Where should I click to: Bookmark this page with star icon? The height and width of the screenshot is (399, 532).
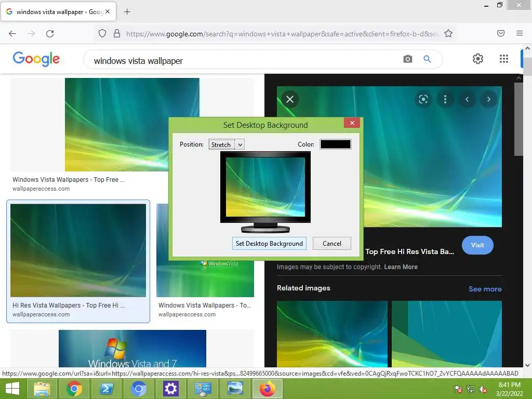(x=448, y=34)
